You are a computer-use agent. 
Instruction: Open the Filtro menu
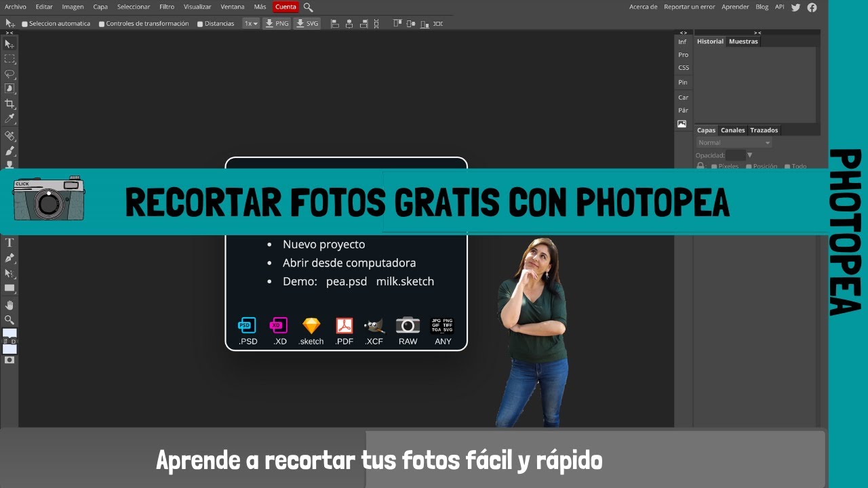[167, 7]
